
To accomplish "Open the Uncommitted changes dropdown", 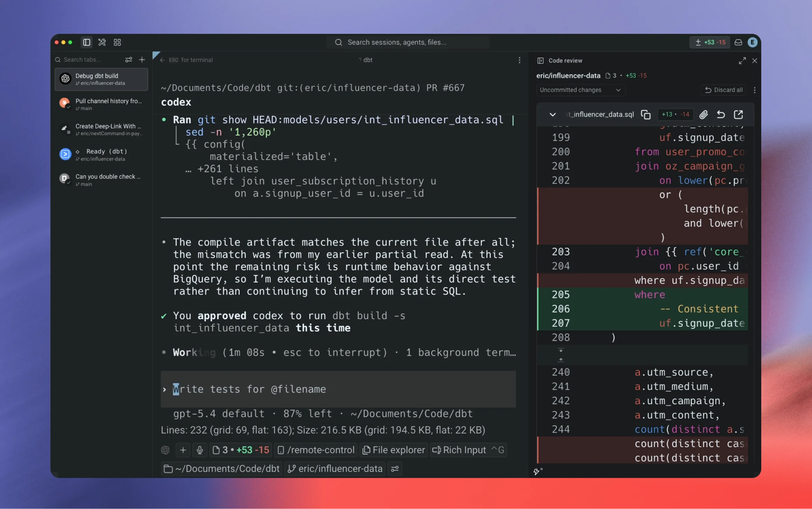I will 581,90.
